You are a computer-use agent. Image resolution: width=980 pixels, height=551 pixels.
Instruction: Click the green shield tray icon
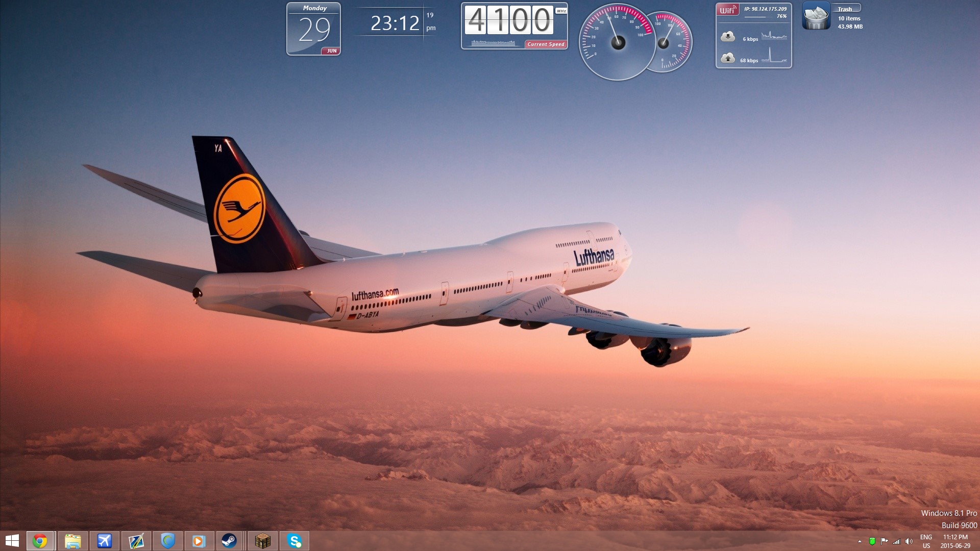coord(872,541)
